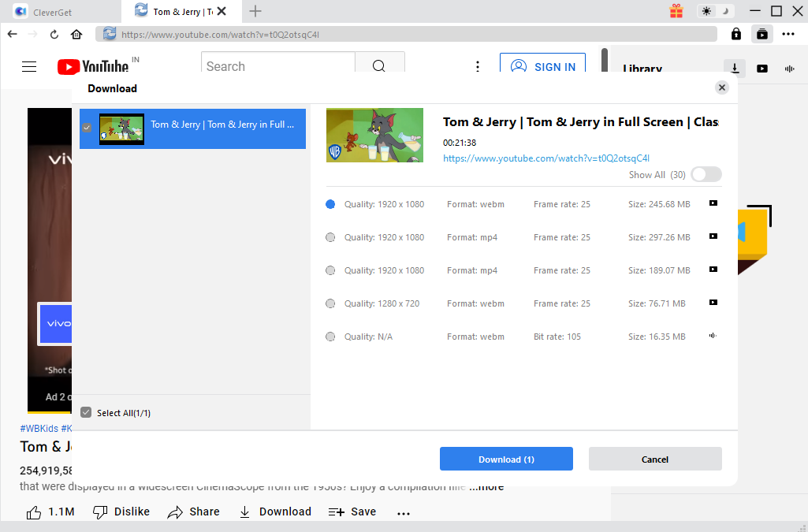Close the Tom & Jerry tab
Image resolution: width=808 pixels, height=532 pixels.
(x=222, y=11)
